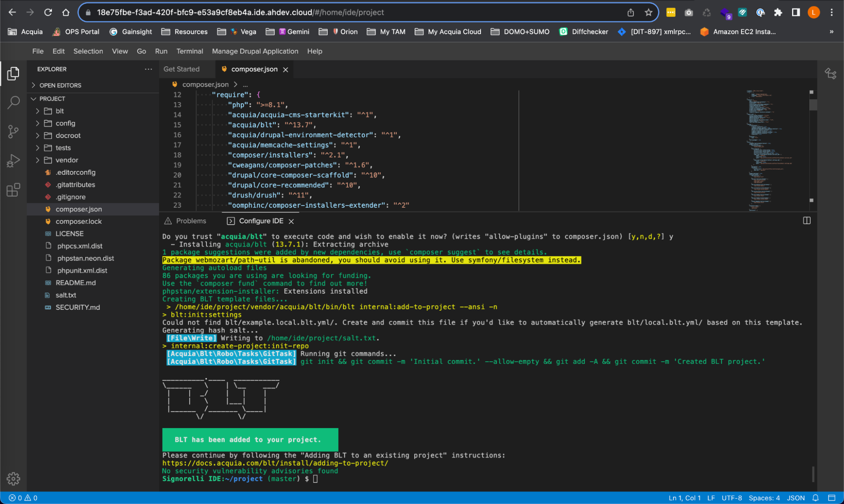844x504 pixels.
Task: Open browser extensions puzzle icon
Action: 778,12
